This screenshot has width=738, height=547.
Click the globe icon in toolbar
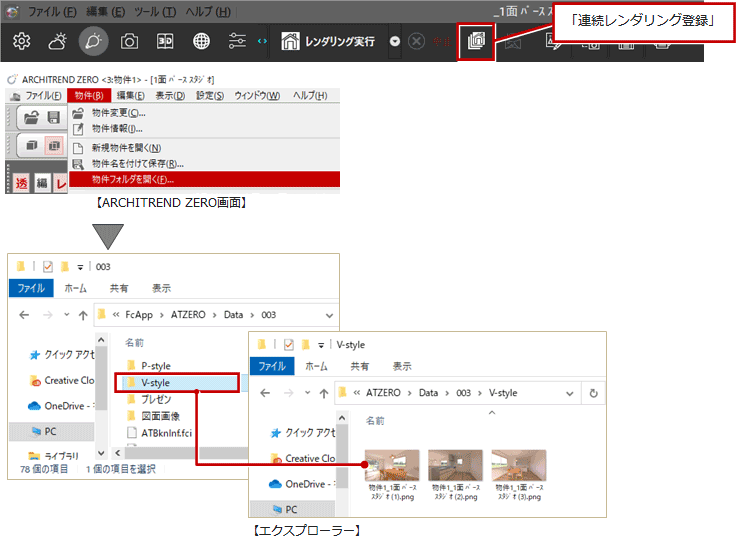[201, 41]
